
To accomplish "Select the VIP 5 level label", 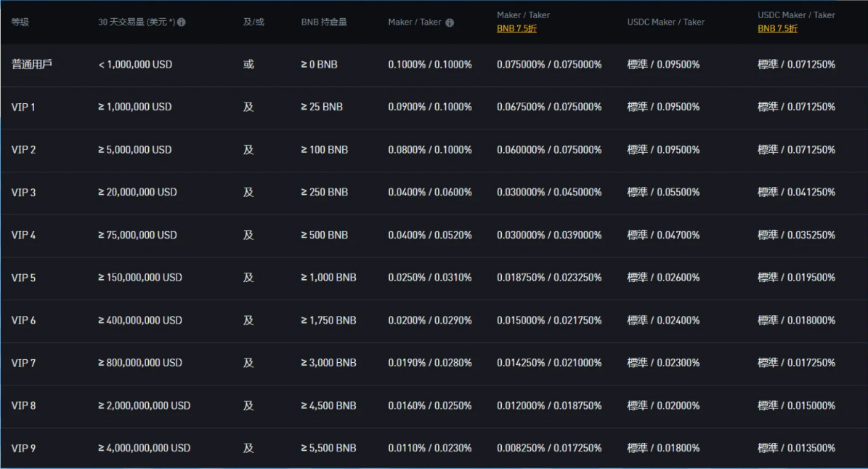I will (23, 277).
